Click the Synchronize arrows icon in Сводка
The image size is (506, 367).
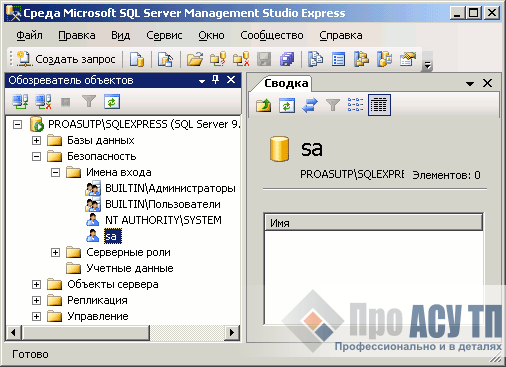coord(310,105)
